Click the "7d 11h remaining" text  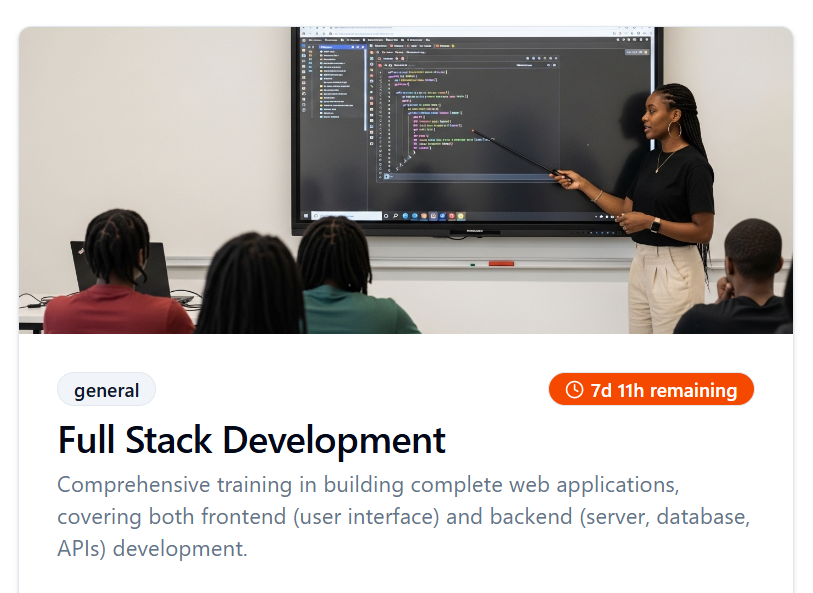click(x=663, y=390)
